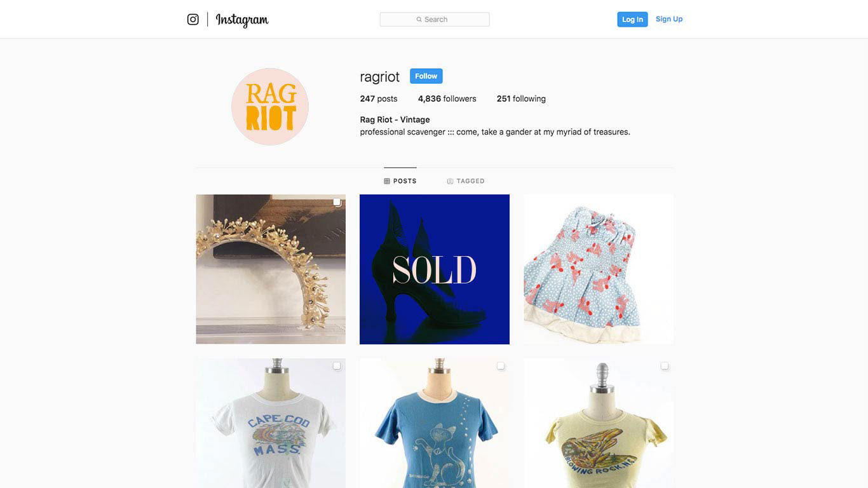Open the floral smocked top post

599,269
